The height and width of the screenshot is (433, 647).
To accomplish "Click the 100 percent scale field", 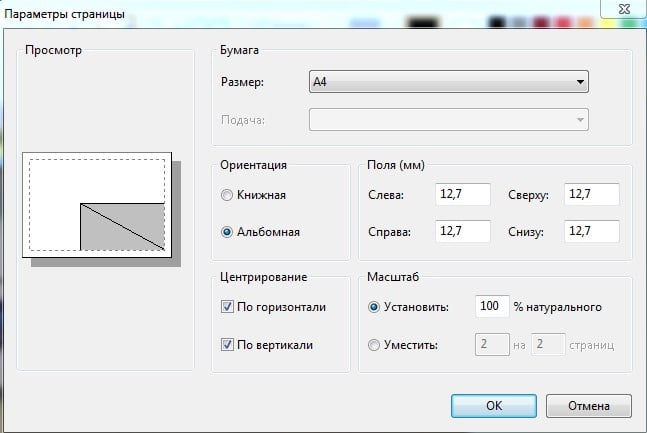I will pyautogui.click(x=492, y=306).
